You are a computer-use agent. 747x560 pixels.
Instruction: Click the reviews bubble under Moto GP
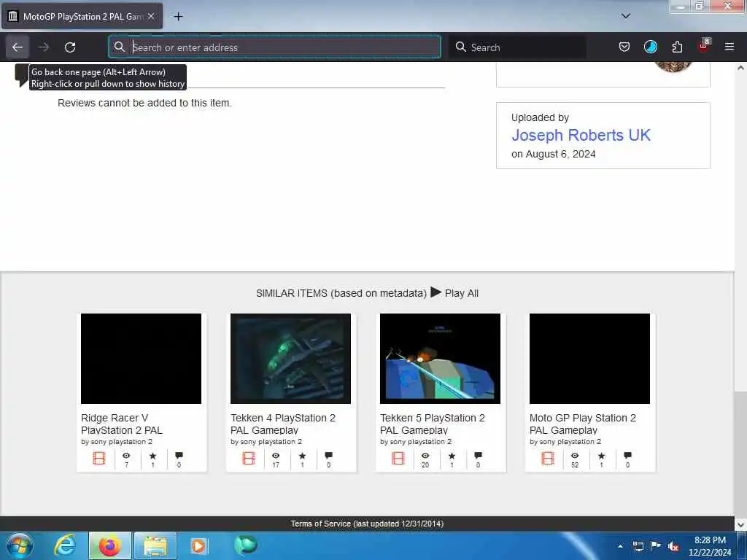tap(628, 456)
